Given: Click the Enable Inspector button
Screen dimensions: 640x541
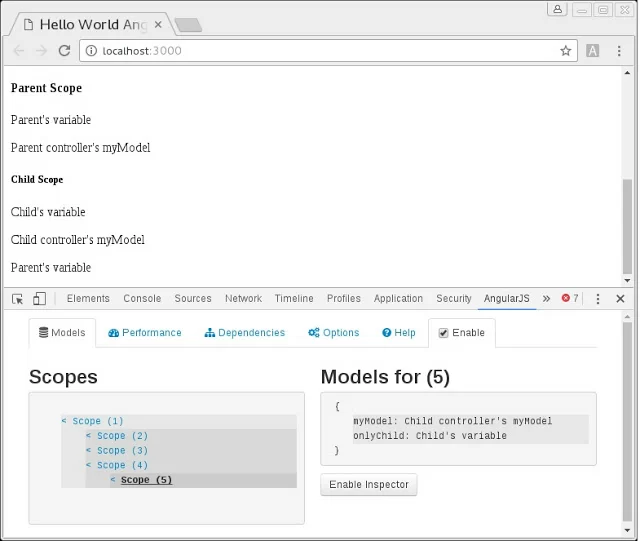Looking at the screenshot, I should click(369, 485).
